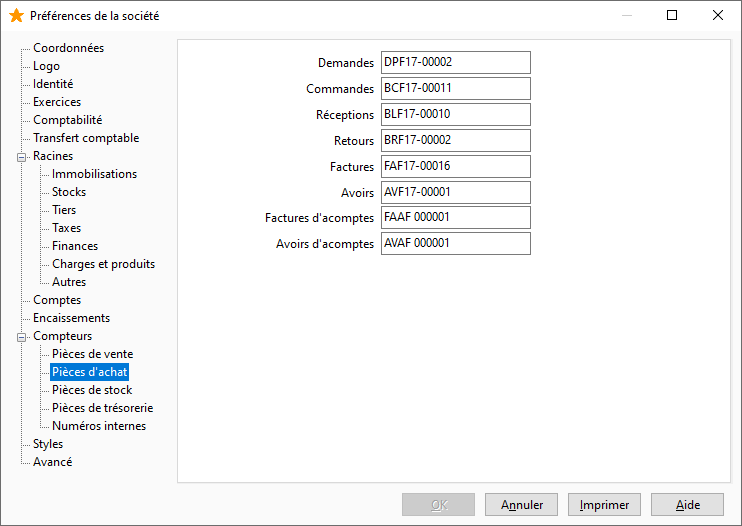Click the Imprimer button
This screenshot has height=526, width=742.
click(604, 505)
